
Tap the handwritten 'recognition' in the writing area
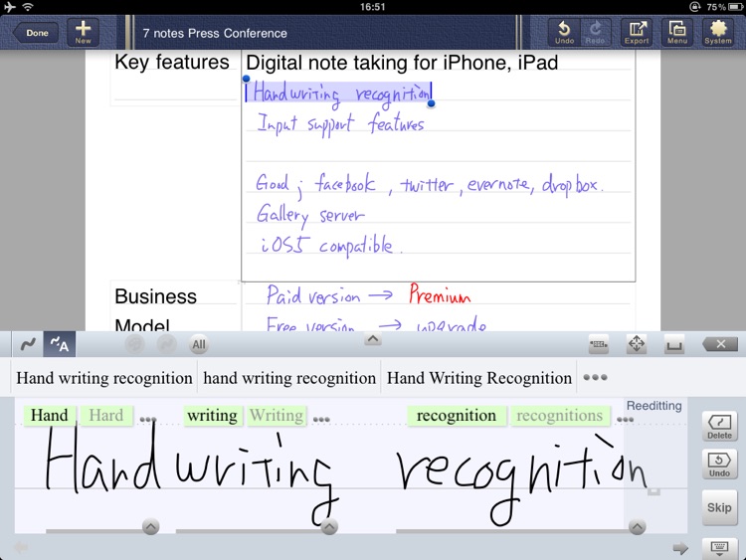pos(521,479)
